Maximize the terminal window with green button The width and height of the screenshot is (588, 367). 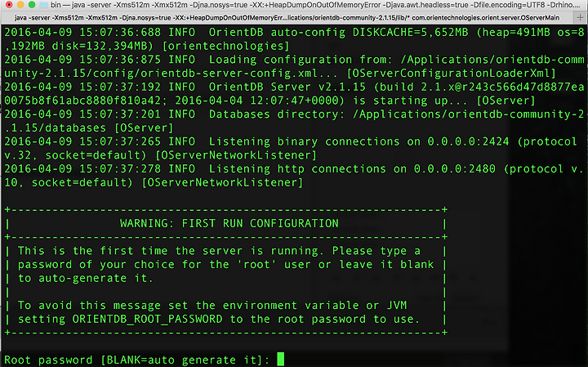tap(32, 5)
